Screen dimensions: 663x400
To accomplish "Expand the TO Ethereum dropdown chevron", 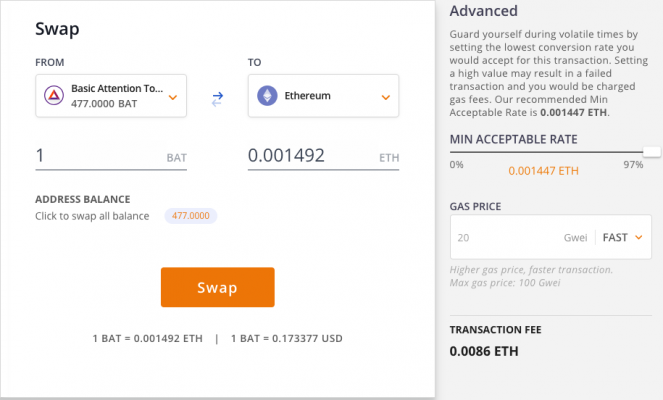I will point(386,98).
